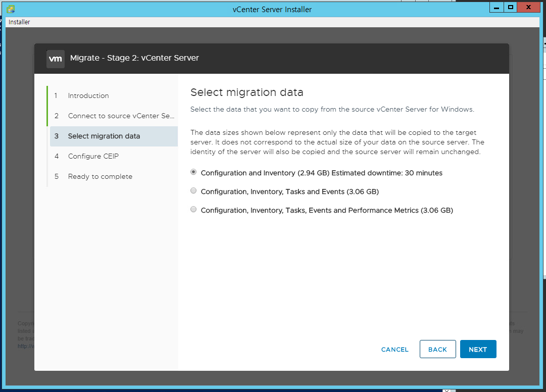Go BACK to previous step

pos(438,349)
